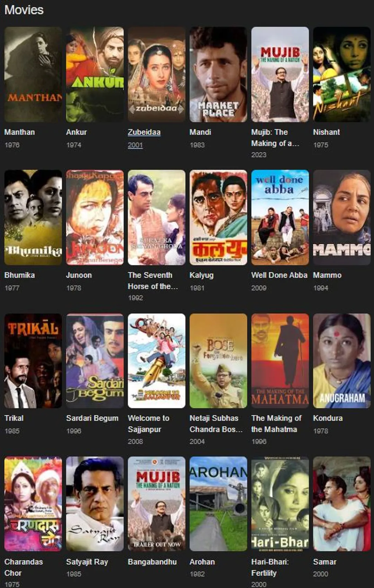Open the underlined Zubeidaa title link
Screen dimensions: 374x588
click(x=144, y=132)
